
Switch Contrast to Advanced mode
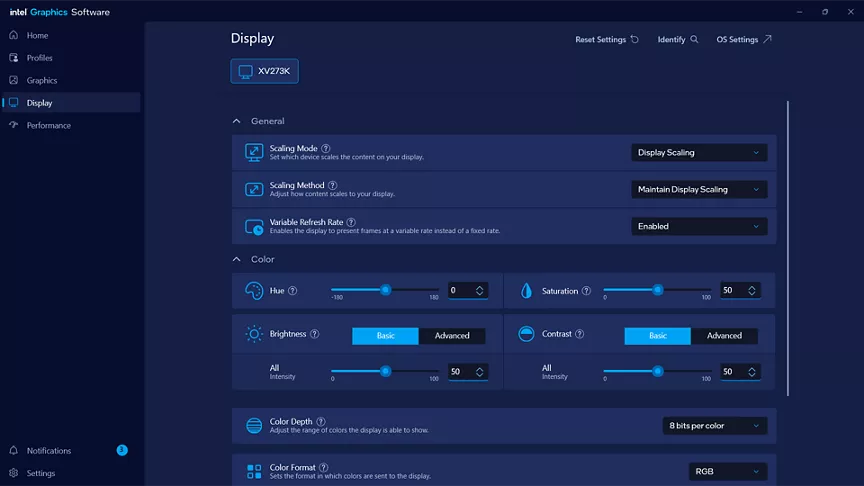pyautogui.click(x=724, y=336)
